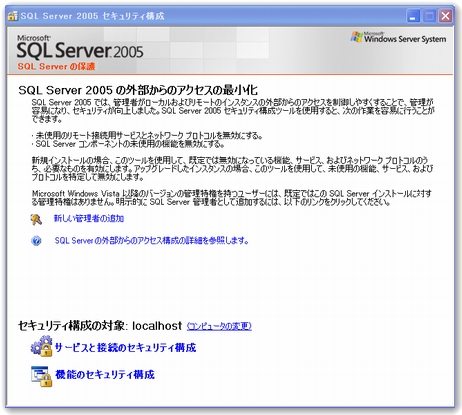
Task: Close the SQL Server 2005 セキュリティ構成 window
Action: click(x=445, y=16)
